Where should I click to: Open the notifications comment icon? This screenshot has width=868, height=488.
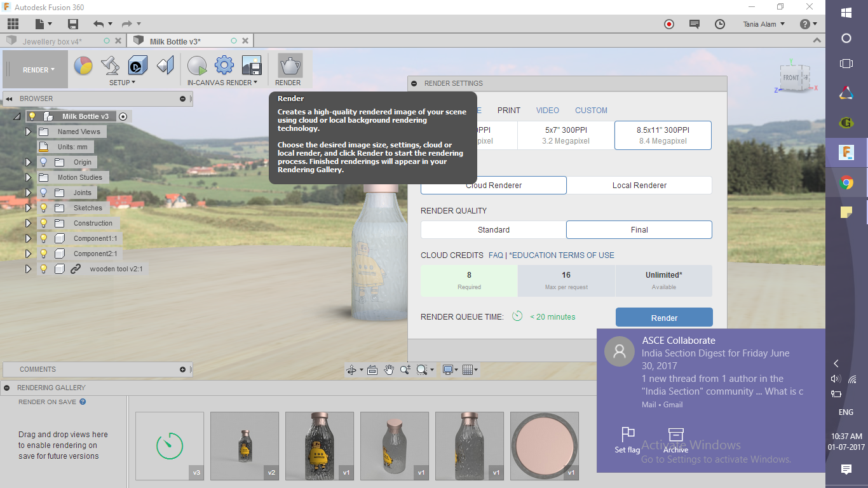click(x=695, y=24)
